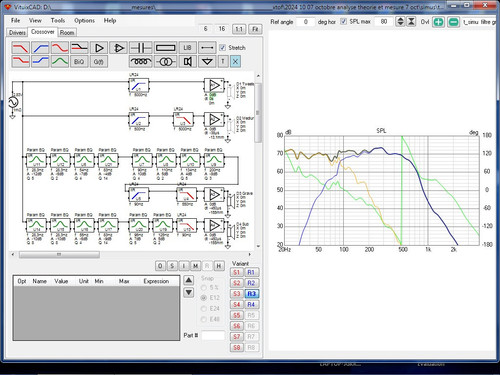Screen dimensions: 500x375
Task: Toggle the Stretch checkbox
Action: [223, 48]
